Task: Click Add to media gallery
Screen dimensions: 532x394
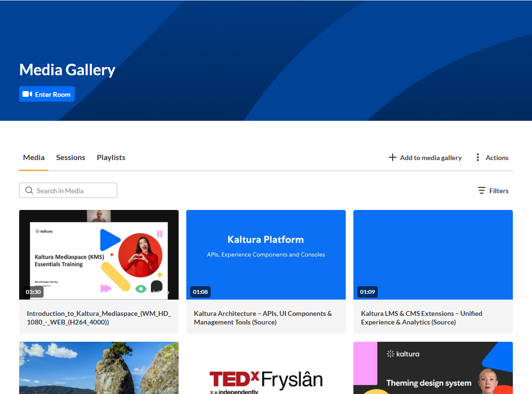Action: 425,158
